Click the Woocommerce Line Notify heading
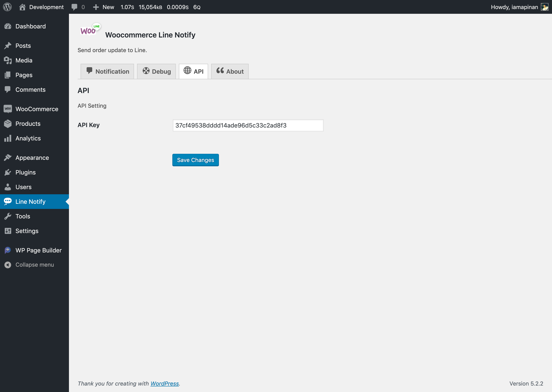 click(150, 35)
